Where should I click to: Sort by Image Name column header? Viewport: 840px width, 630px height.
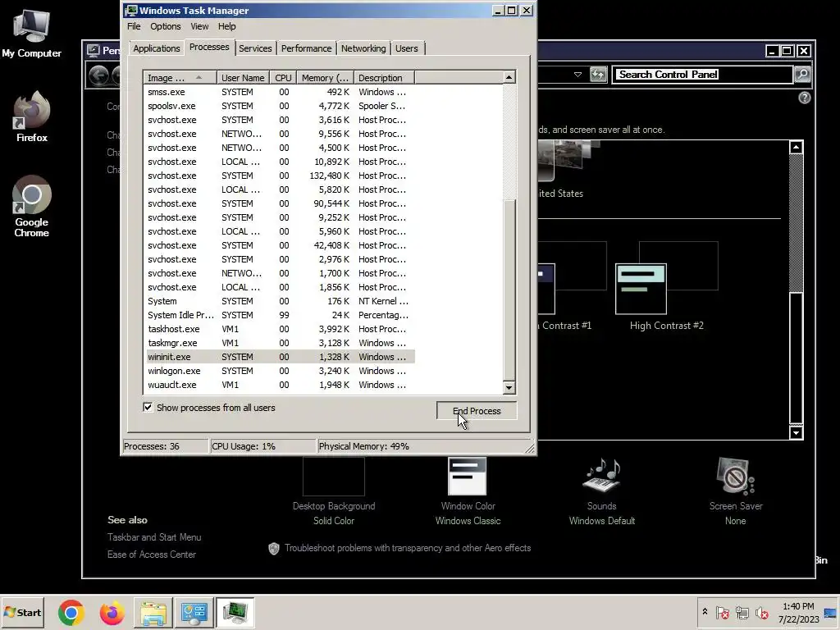(180, 78)
